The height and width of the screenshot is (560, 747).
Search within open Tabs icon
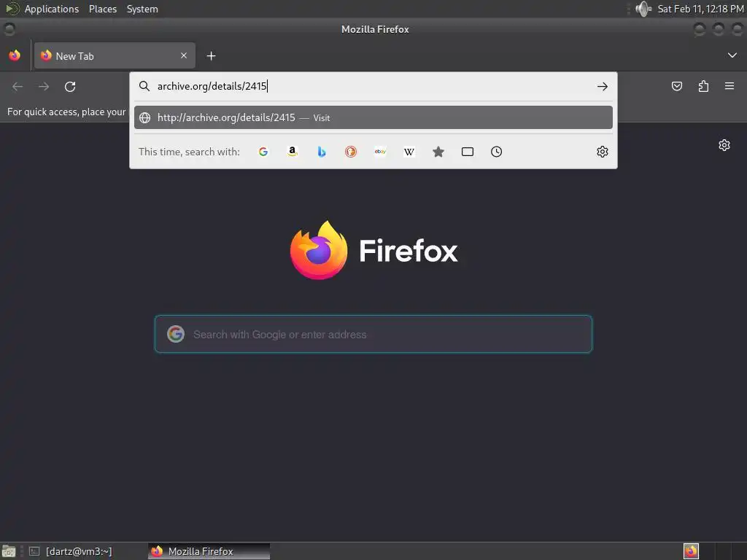468,152
